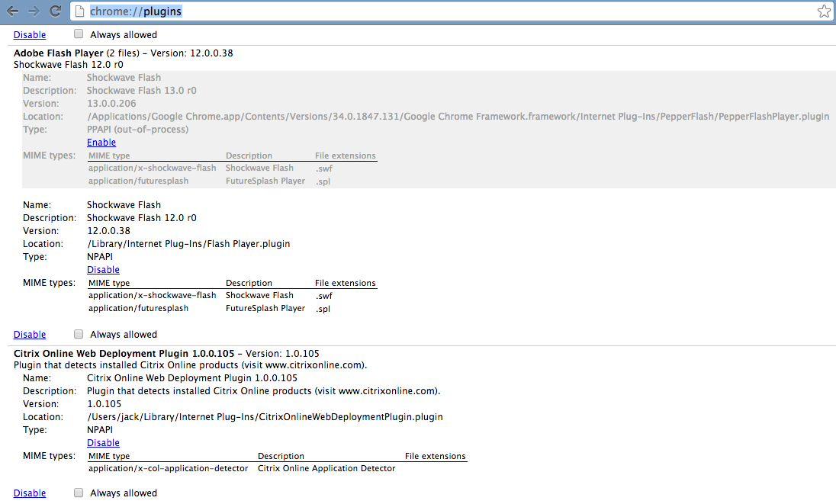Click the 12.0.0.38 version value row
This screenshot has height=504, width=836.
[x=109, y=231]
